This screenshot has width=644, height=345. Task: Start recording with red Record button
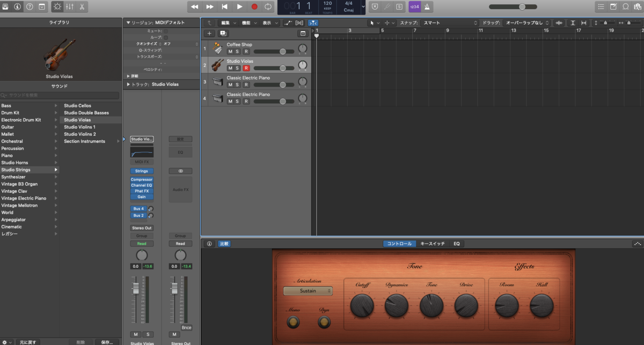[x=254, y=6]
